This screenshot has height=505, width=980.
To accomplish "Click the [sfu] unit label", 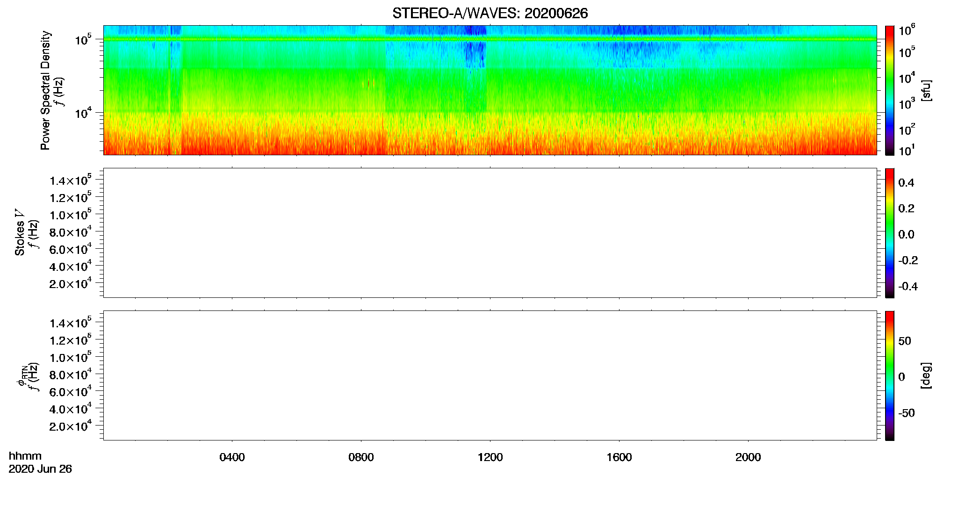I will 926,91.
